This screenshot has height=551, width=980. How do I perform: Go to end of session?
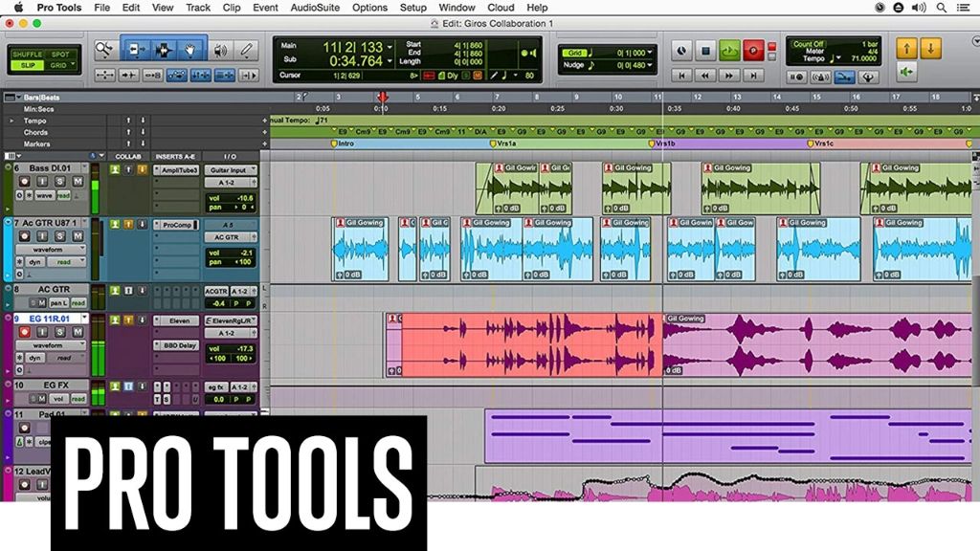[x=753, y=76]
